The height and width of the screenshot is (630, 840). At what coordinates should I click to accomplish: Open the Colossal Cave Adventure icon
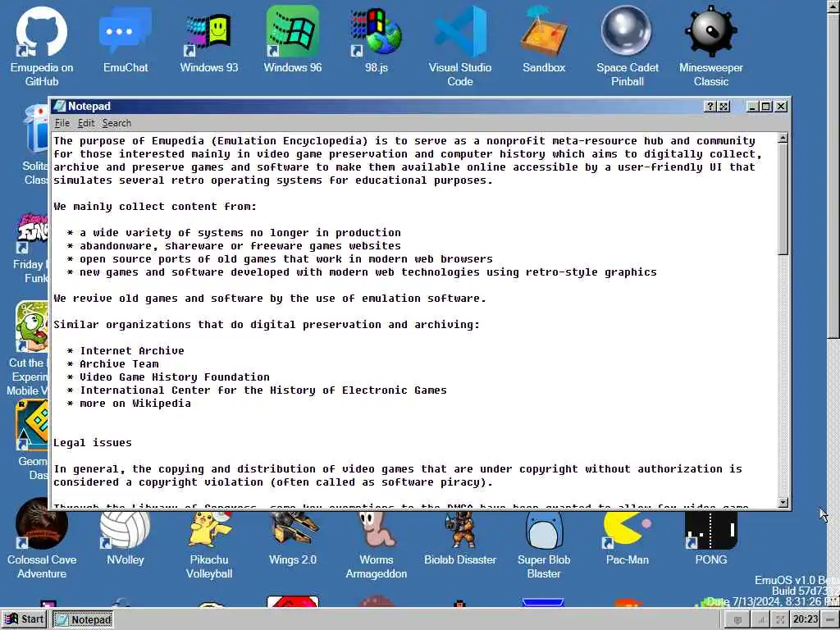(x=42, y=538)
